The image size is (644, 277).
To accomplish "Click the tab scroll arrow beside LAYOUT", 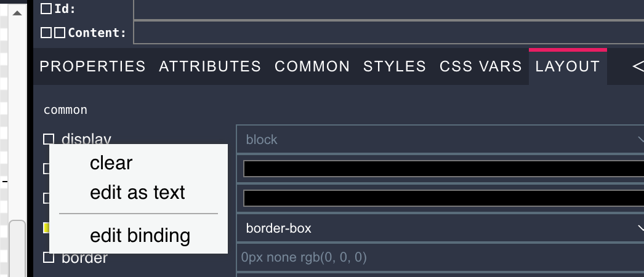I will (x=638, y=66).
